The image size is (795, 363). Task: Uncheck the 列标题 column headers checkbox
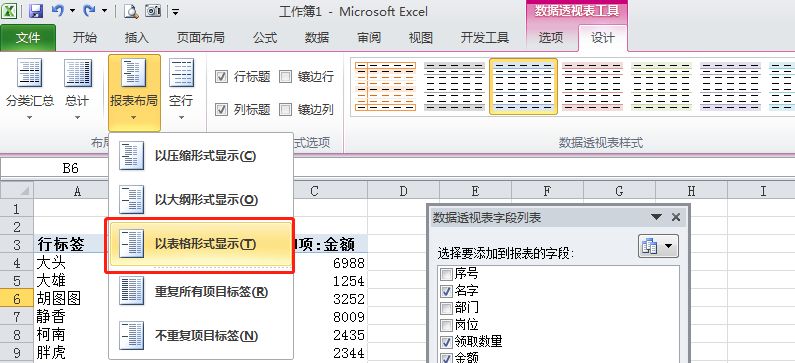[222, 109]
